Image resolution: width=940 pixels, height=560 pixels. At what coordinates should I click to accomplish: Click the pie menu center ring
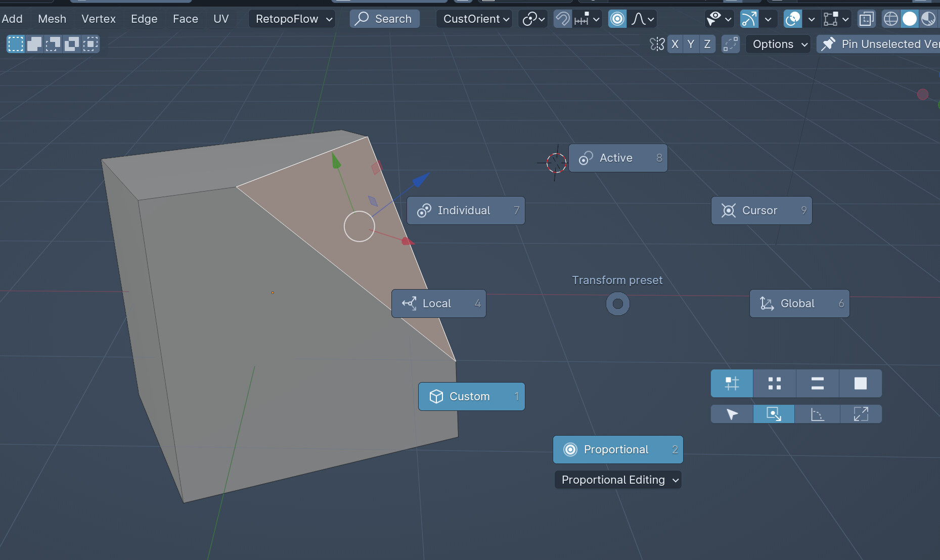618,304
